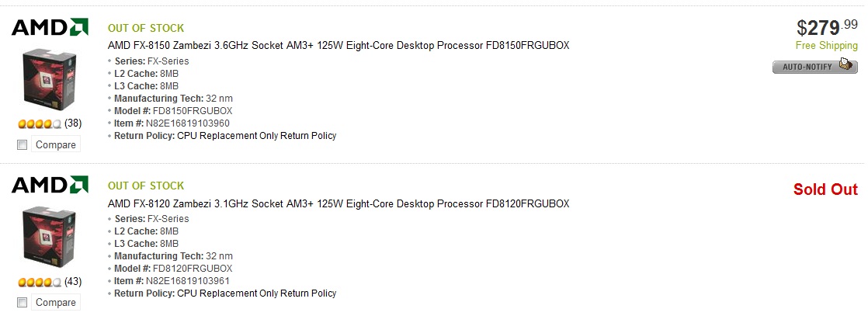Click the bell icon on Auto-Notify
Screen dimensions: 868x316
(x=845, y=64)
